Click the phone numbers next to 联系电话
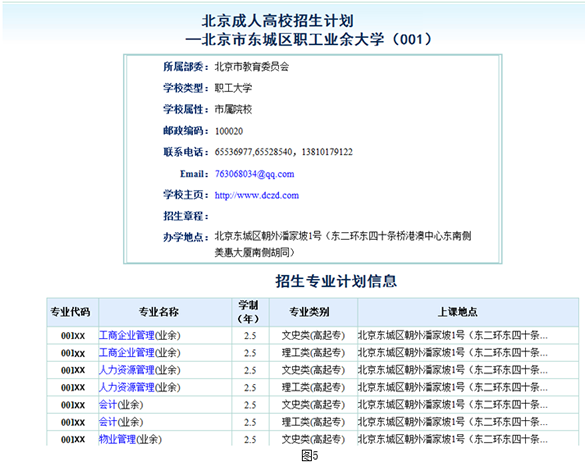Screen dimensions: 585x467 click(x=284, y=152)
